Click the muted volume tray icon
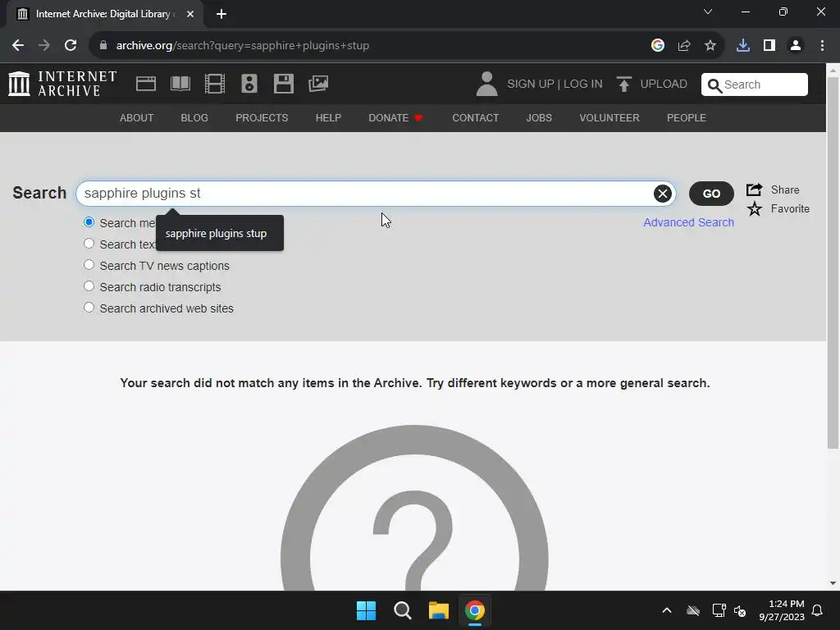Viewport: 840px width, 630px height. (740, 610)
